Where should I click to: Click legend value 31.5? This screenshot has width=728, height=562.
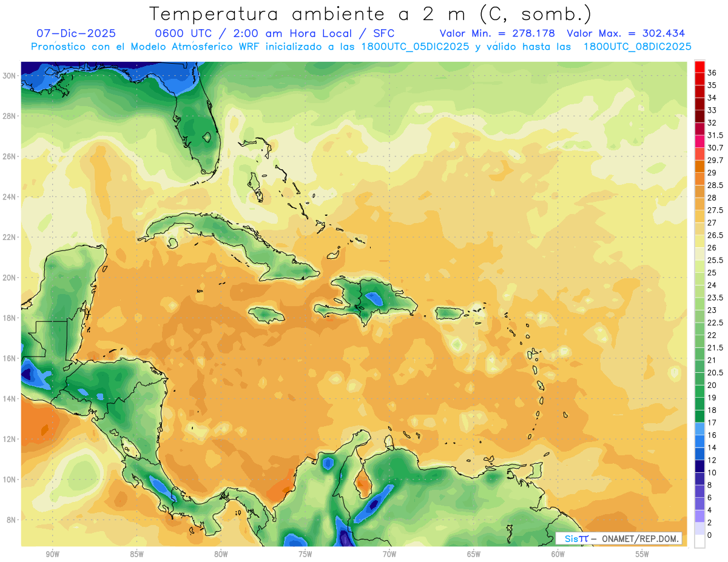tap(715, 135)
